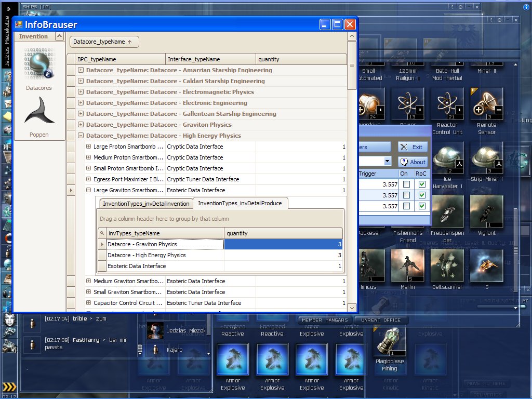Open the Poppen item in Invention panel
532x399 pixels.
coord(39,117)
